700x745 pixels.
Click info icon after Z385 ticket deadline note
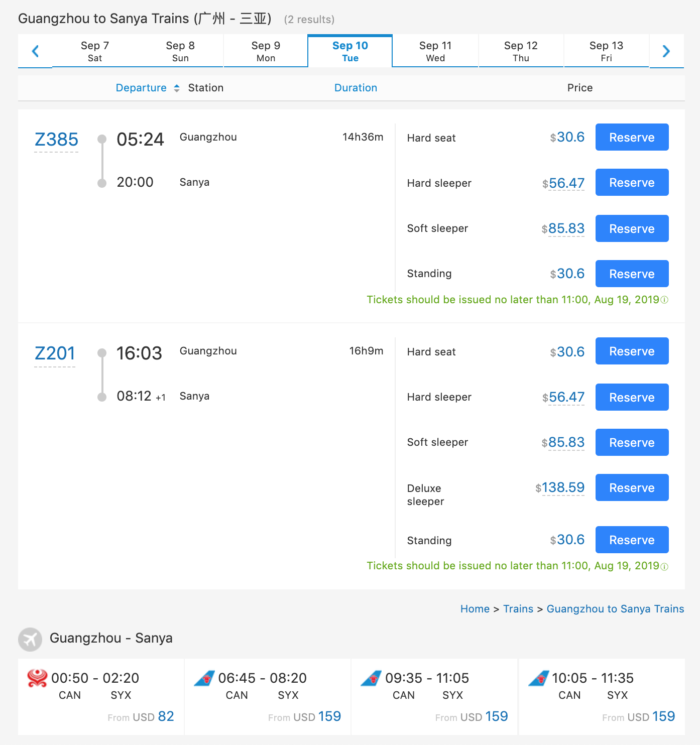tap(664, 300)
